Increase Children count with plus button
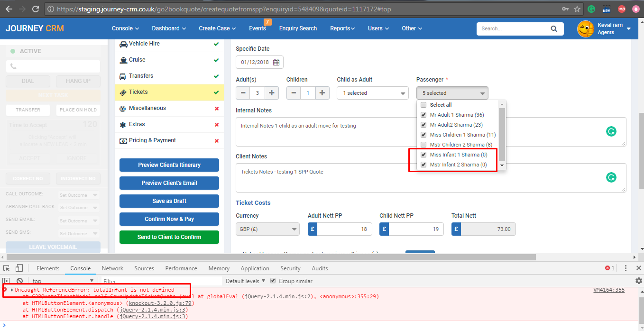 coord(322,93)
